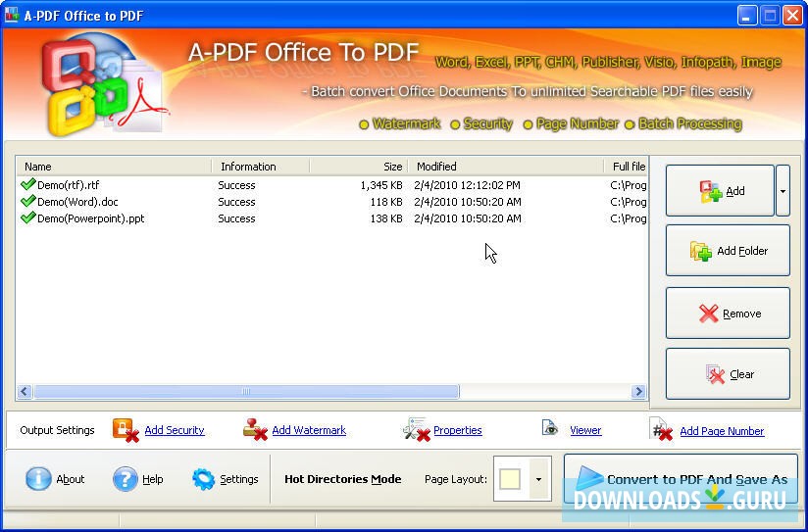Open the Settings label
The width and height of the screenshot is (808, 532).
tap(238, 479)
